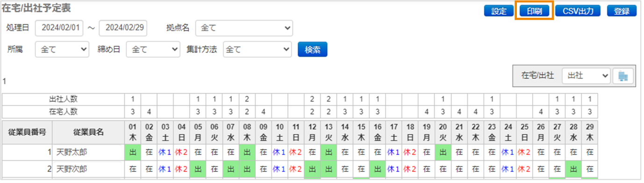
Task: Click 天野次郎's green 出 cell on day 28
Action: [x=573, y=169]
